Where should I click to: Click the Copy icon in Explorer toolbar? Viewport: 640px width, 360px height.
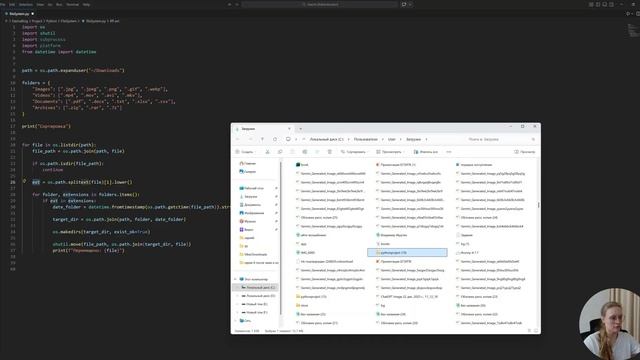[280, 152]
